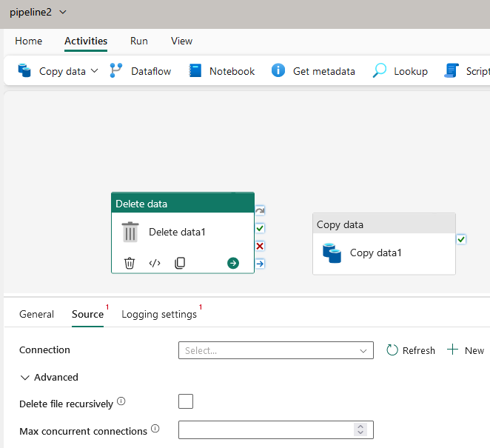Select the Delete data1 trash can image
Image resolution: width=490 pixels, height=448 pixels.
[130, 232]
